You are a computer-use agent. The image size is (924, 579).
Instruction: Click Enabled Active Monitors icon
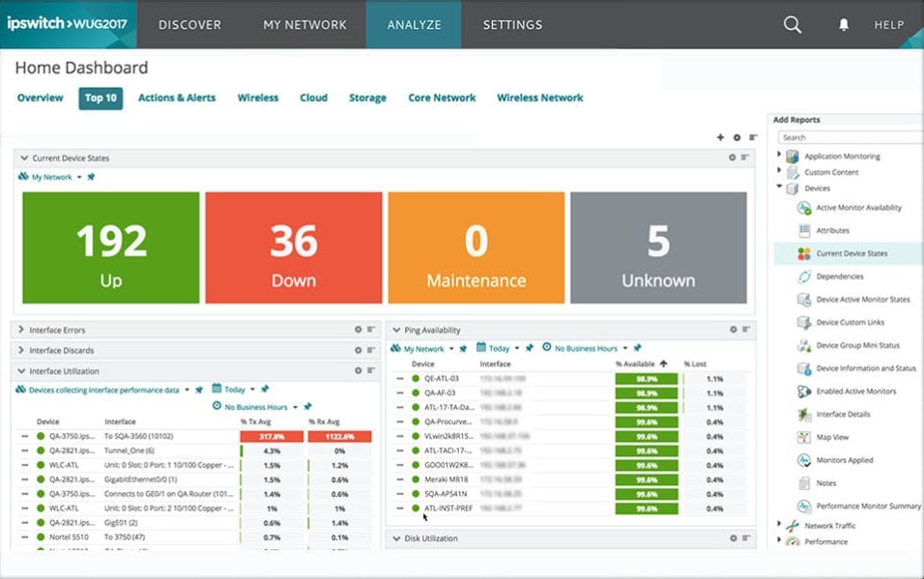click(x=804, y=391)
